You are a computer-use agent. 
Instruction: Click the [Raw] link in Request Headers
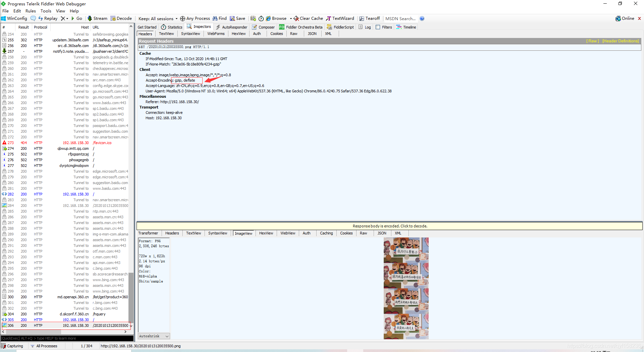tap(592, 41)
